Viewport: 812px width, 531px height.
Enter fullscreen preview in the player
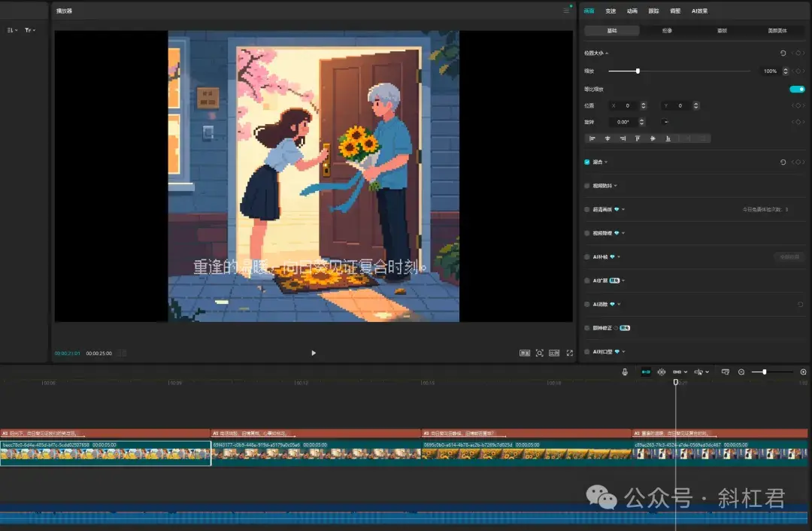pyautogui.click(x=569, y=353)
